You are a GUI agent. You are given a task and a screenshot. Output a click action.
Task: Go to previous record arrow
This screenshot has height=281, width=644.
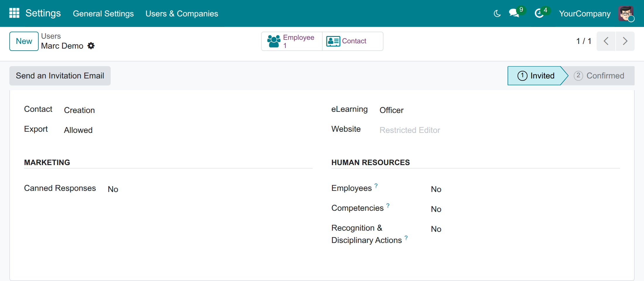click(x=606, y=41)
